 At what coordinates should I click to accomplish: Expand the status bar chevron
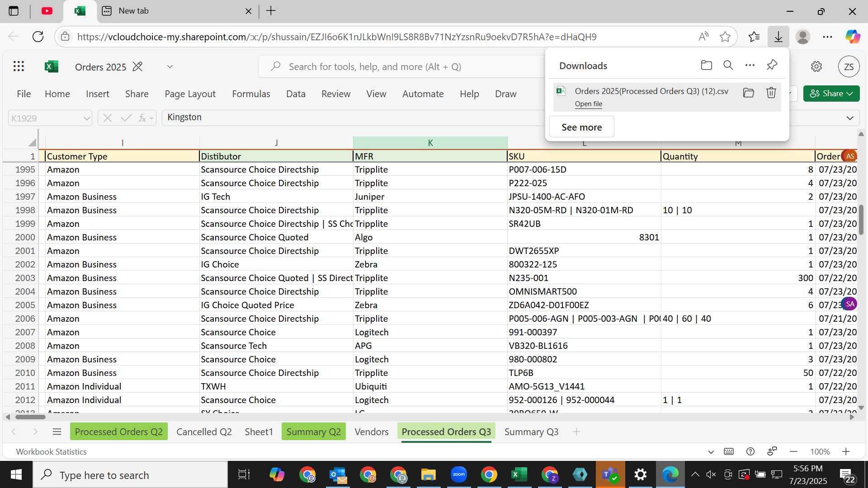point(711,451)
